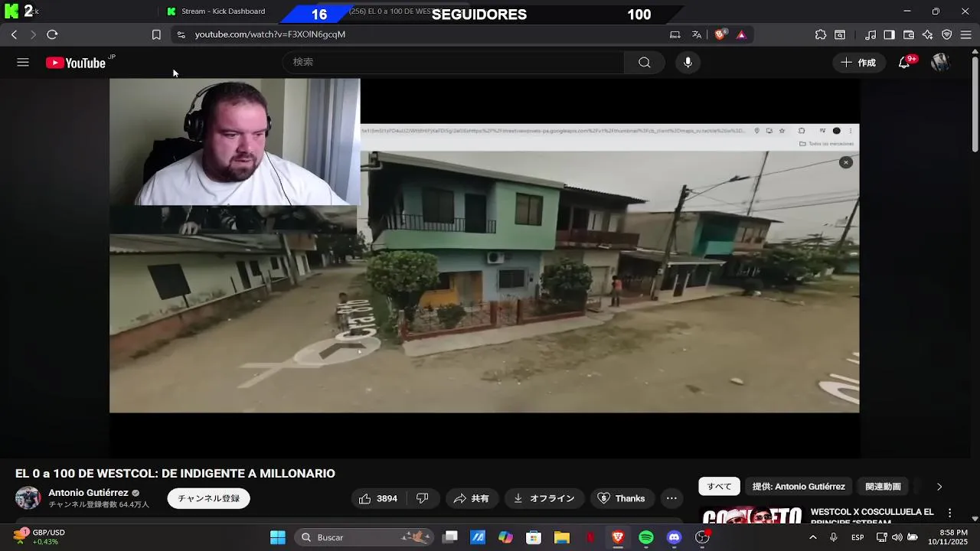Image resolution: width=980 pixels, height=551 pixels.
Task: Click the media control music note icon
Action: (x=871, y=34)
